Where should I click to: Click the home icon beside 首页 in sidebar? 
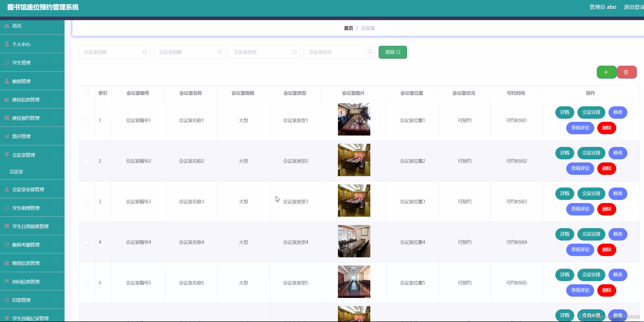[x=7, y=26]
